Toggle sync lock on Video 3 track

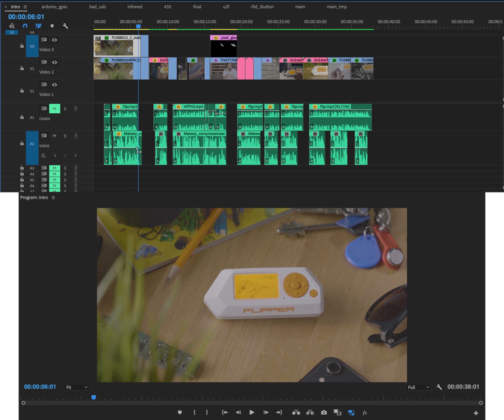44,40
